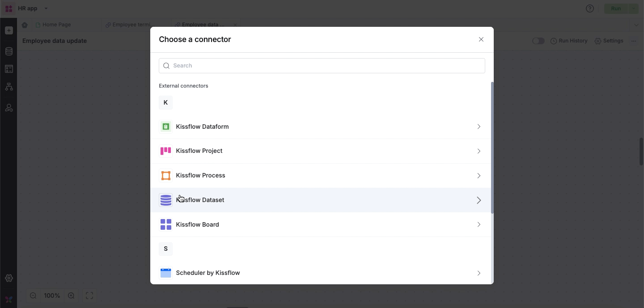The height and width of the screenshot is (308, 644).
Task: Click the magnifier icon in search box
Action: point(166,66)
